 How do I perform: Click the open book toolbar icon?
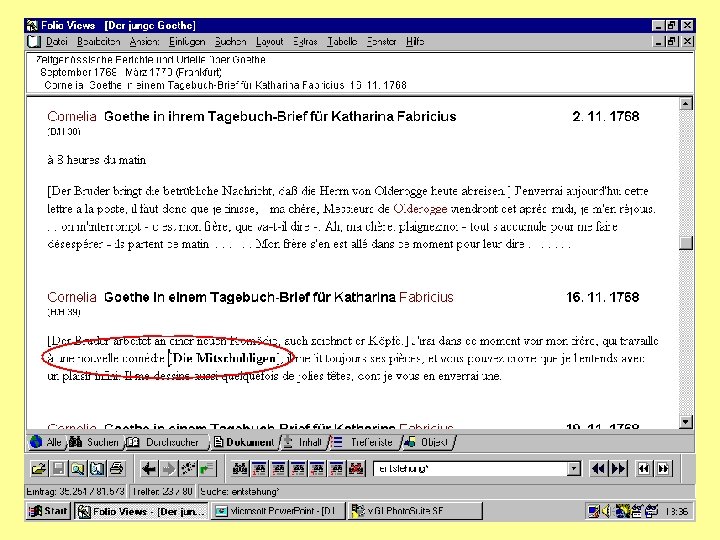click(97, 469)
